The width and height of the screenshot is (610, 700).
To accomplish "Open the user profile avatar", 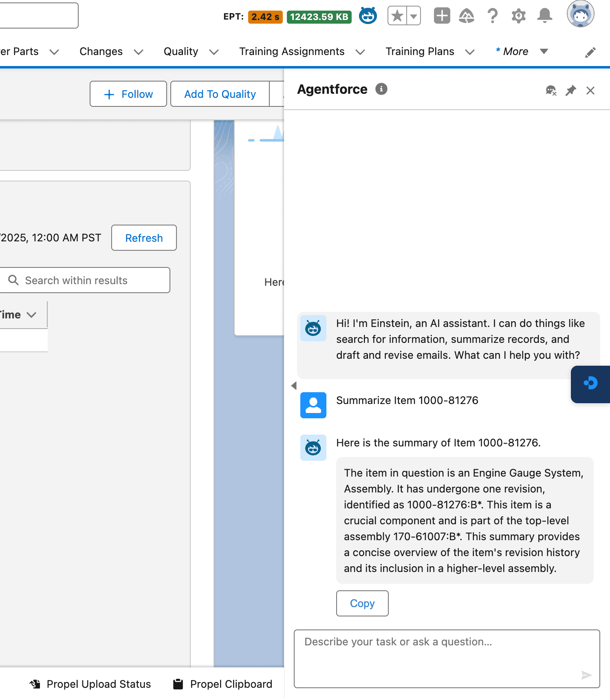I will click(580, 14).
